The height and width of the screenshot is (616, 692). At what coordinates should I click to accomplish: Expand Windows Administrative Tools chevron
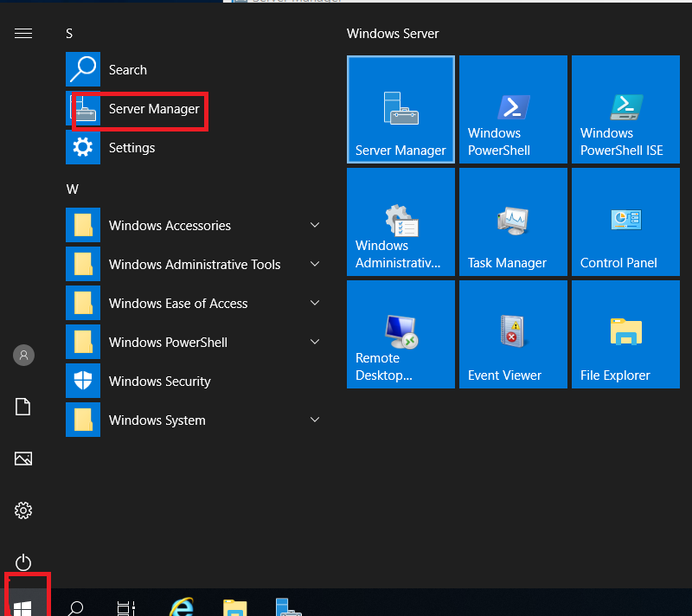315,264
